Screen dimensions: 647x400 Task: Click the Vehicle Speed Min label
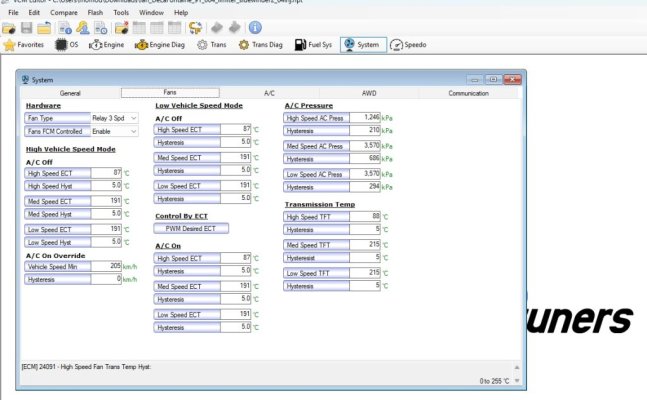tap(57, 267)
